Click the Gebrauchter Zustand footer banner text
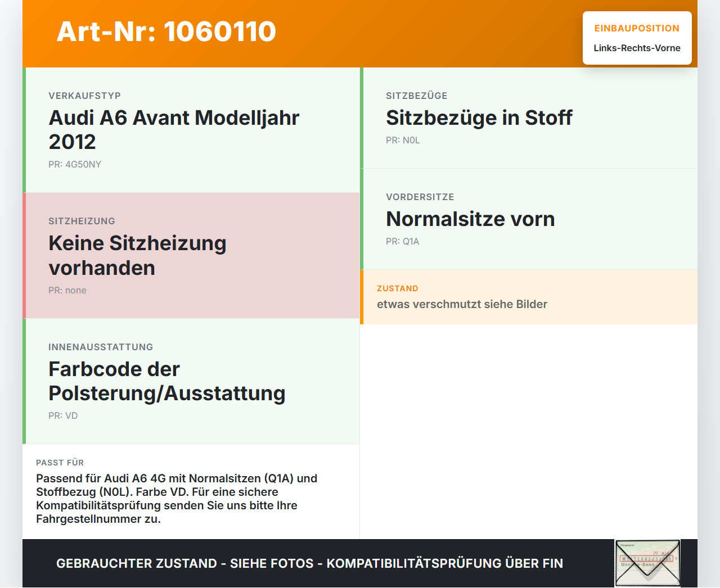 click(309, 563)
